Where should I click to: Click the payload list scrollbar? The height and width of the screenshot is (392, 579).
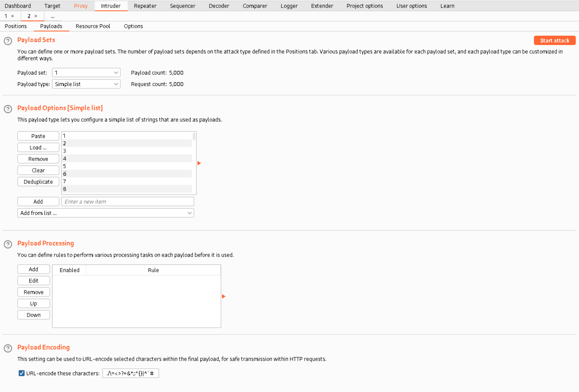194,136
